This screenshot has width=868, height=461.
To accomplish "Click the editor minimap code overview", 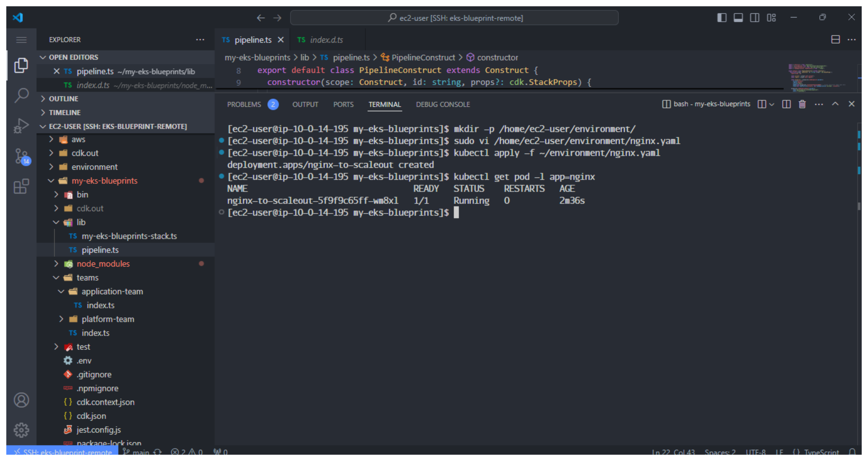I will 815,78.
